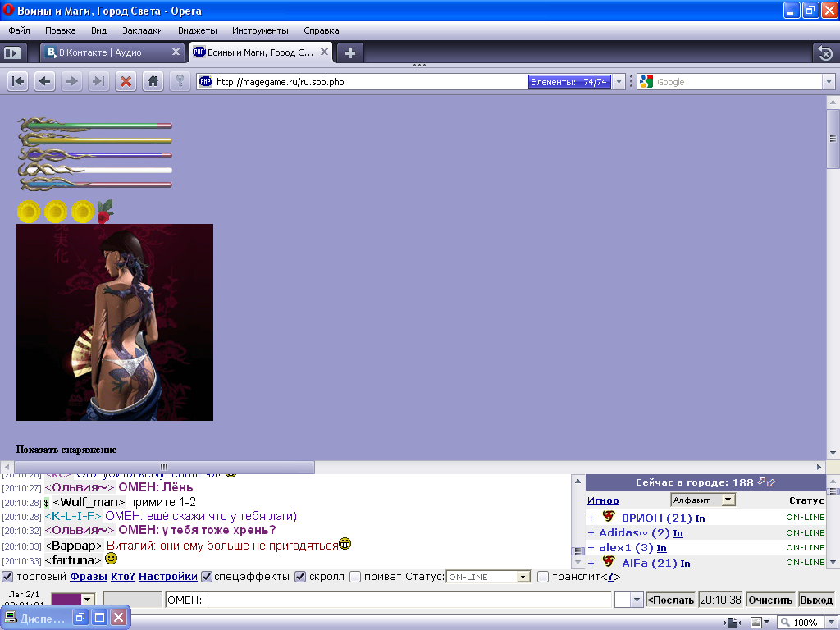Toggle the скролл checkbox
Image resolution: width=840 pixels, height=630 pixels.
click(300, 577)
